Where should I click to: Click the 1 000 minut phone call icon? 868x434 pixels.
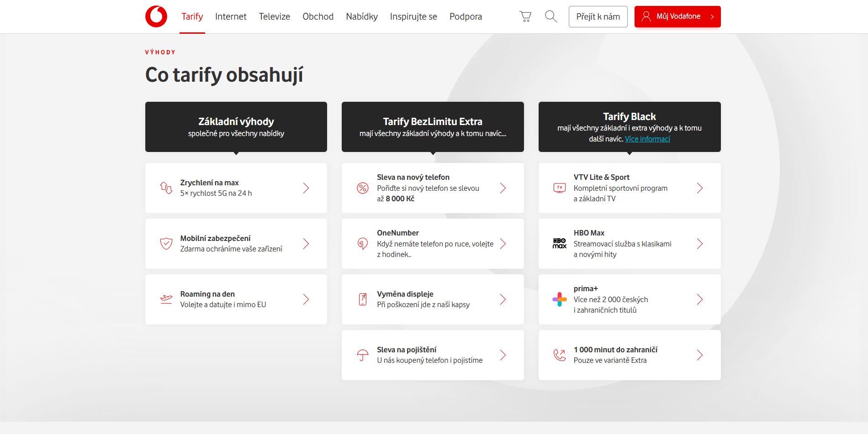[x=560, y=355]
